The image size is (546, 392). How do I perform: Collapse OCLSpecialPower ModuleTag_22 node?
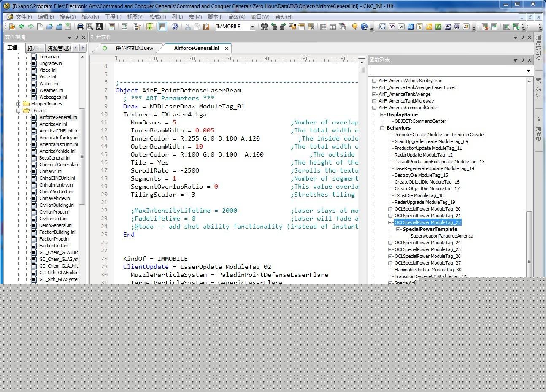390,222
